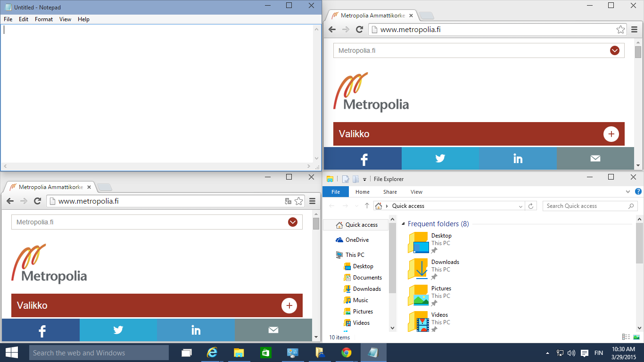Screen dimensions: 644x362
Task: Switch to Home tab in File Explorer
Action: coord(363,192)
